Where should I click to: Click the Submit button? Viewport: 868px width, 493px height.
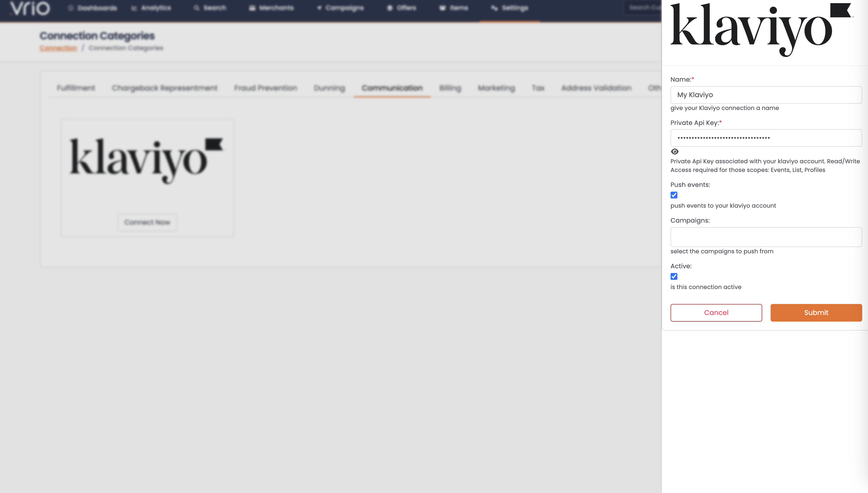tap(816, 313)
